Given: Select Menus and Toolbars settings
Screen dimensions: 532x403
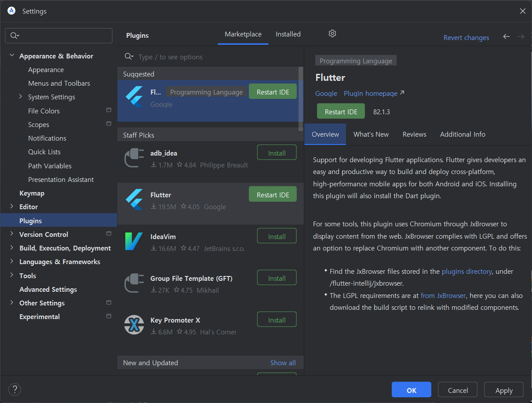Looking at the screenshot, I should click(x=59, y=83).
